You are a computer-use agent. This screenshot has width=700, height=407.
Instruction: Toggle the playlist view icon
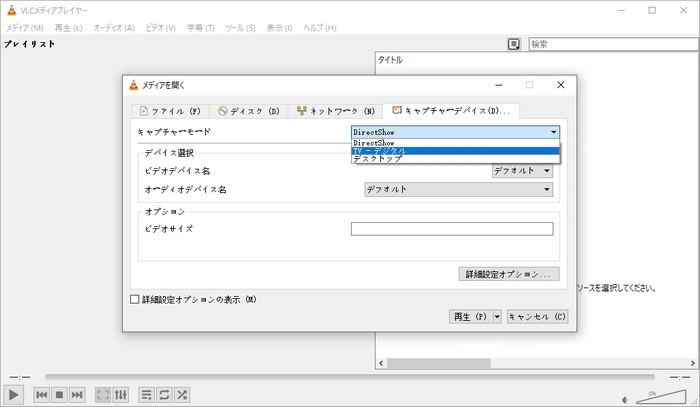point(146,395)
